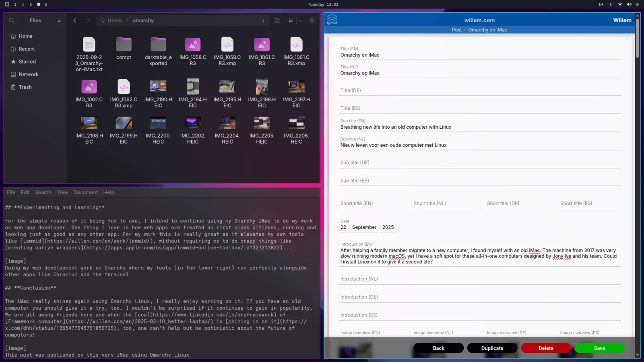Screen dimensions: 644x362
Task: Click the volume icon in top bar
Action: (629, 4)
